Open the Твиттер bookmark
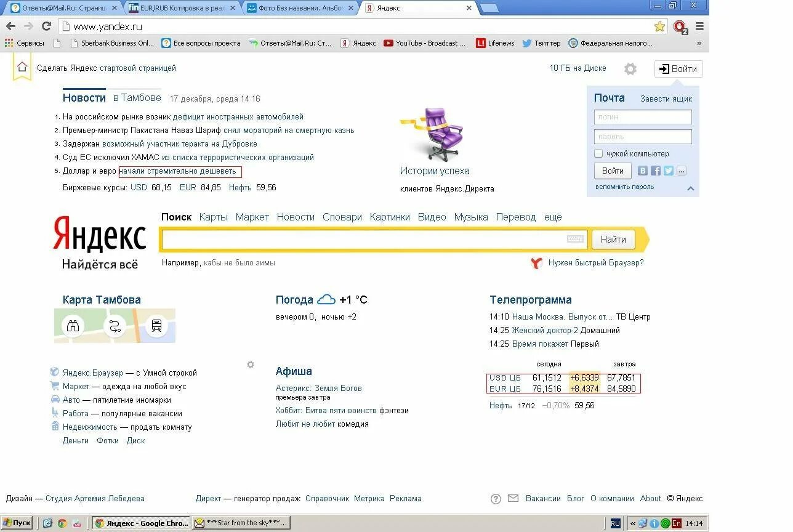 click(542, 43)
